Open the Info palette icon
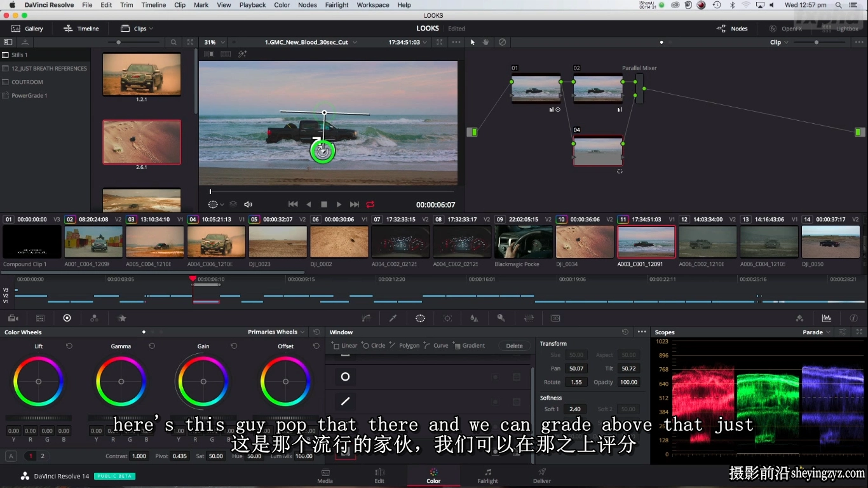 coord(853,318)
